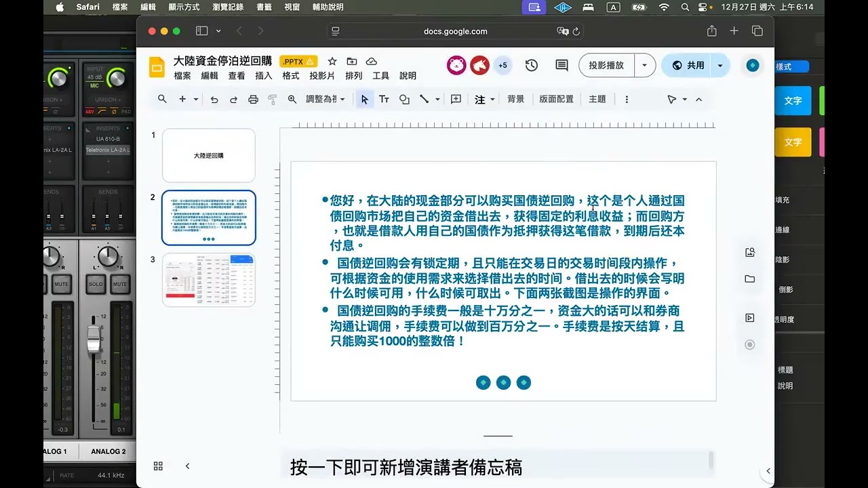Click the add comment toolbar icon
Screen dimensions: 868x488
tap(456, 99)
